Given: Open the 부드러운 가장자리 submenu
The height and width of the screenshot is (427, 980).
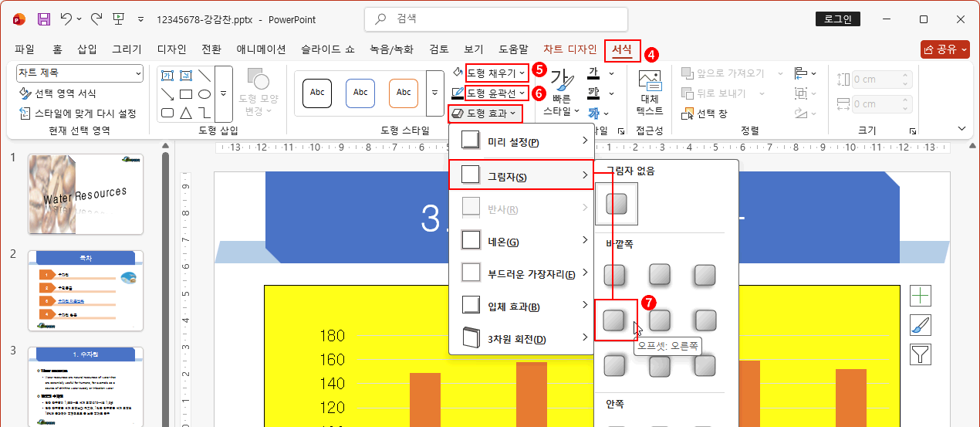Looking at the screenshot, I should coord(521,274).
